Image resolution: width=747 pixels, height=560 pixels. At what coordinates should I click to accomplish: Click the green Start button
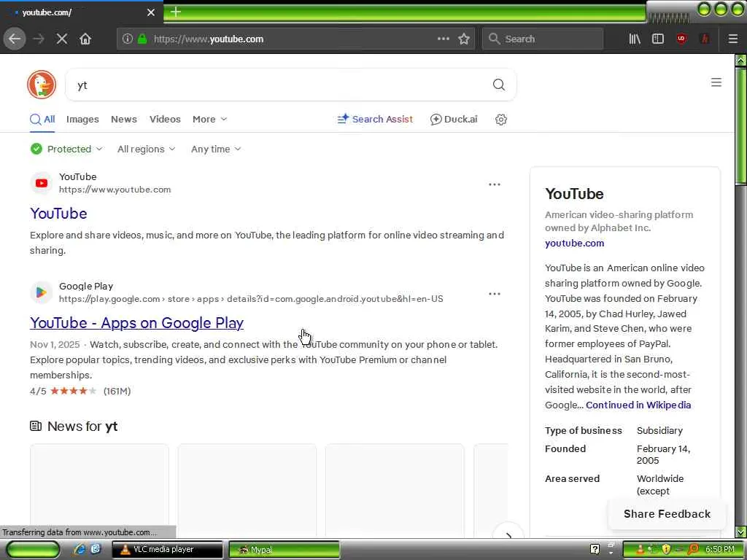33,550
